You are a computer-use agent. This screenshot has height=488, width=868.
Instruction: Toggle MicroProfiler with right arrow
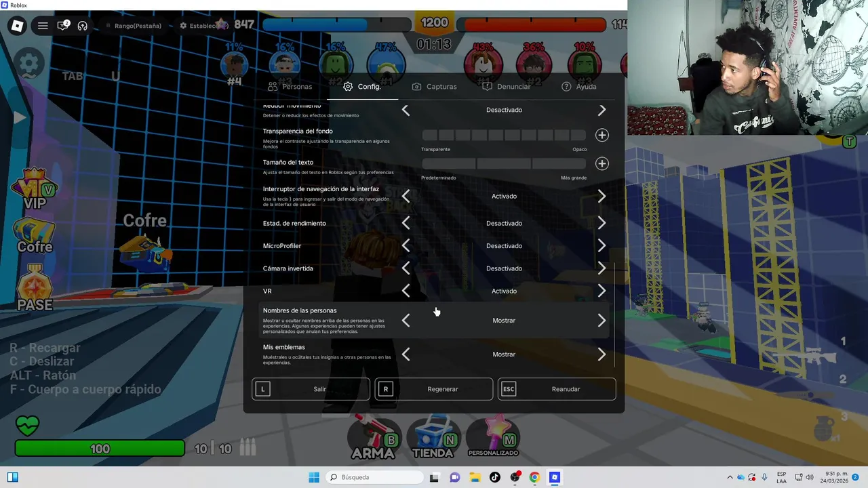pos(602,245)
